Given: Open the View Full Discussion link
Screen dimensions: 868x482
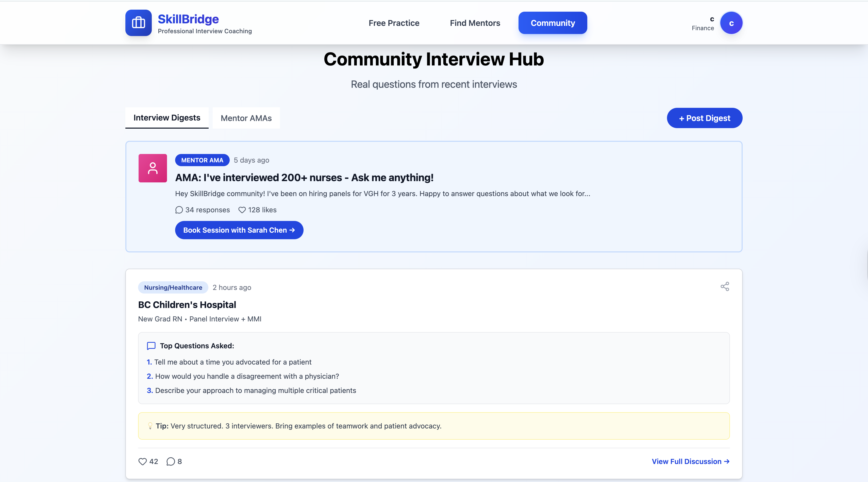Looking at the screenshot, I should [x=690, y=461].
